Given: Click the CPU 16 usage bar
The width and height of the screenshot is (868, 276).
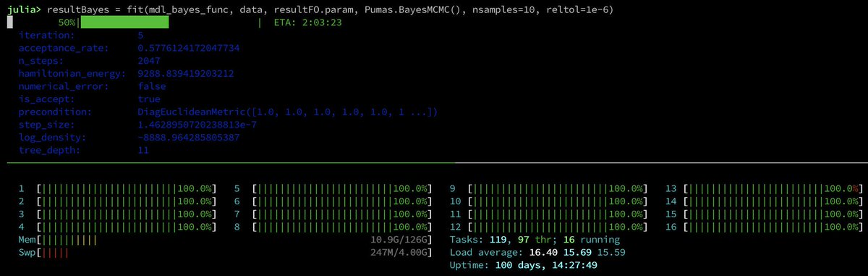Looking at the screenshot, I should [x=773, y=227].
